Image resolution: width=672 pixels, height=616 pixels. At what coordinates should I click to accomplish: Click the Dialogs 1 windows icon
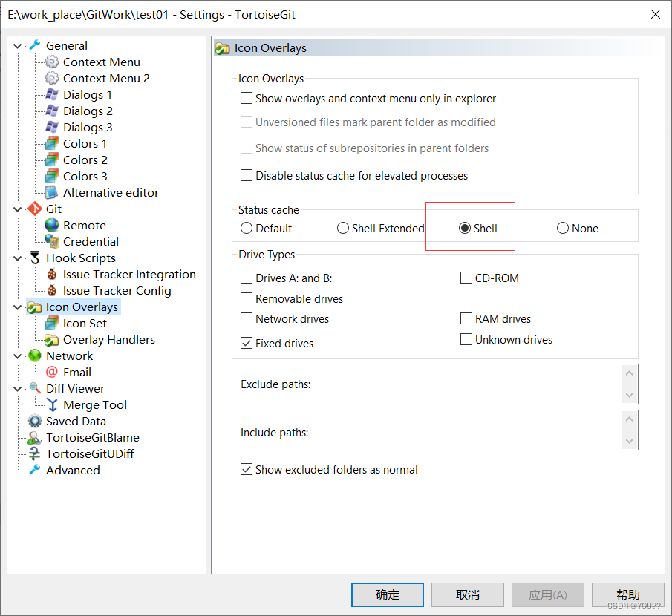52,94
